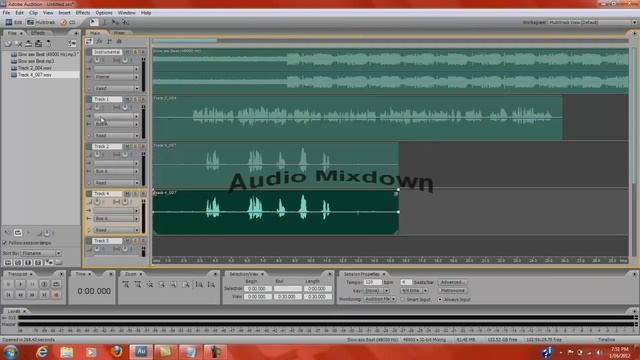Arm Instrumental track for record
Screen dimensions: 640x360
pos(142,52)
